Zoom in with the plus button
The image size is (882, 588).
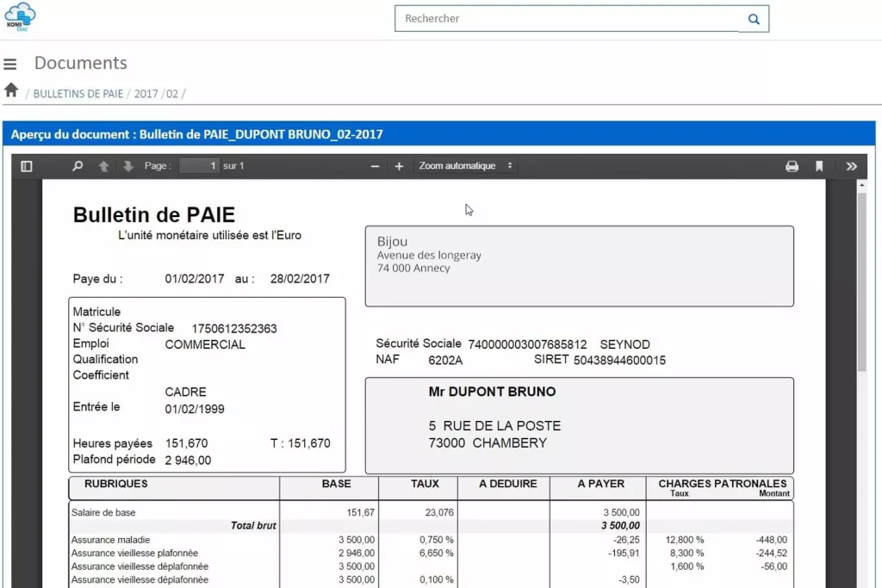click(399, 166)
